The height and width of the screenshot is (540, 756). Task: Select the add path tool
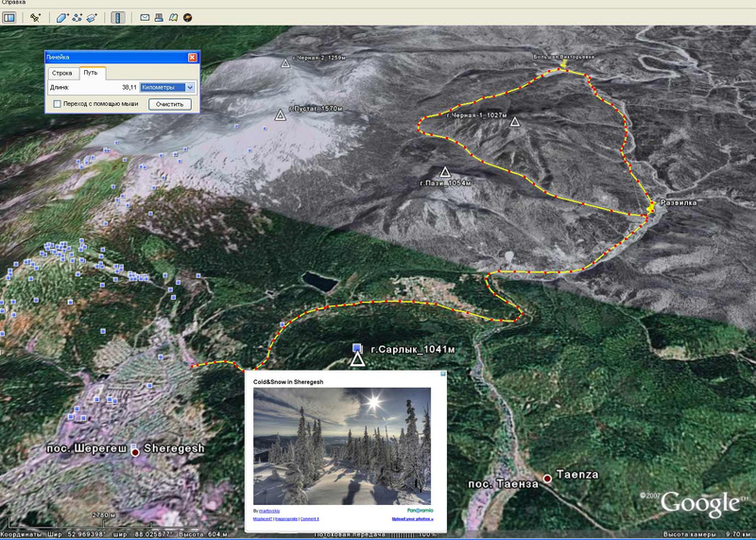[x=77, y=17]
